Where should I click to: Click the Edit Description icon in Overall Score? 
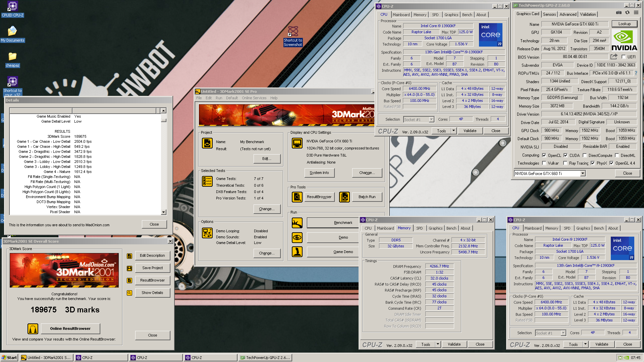pyautogui.click(x=129, y=256)
